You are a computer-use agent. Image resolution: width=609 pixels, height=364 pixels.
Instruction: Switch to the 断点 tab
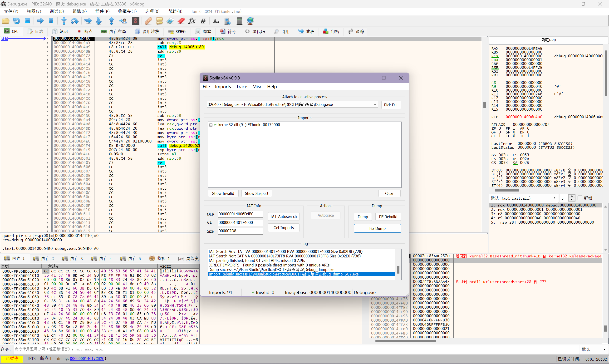[85, 31]
